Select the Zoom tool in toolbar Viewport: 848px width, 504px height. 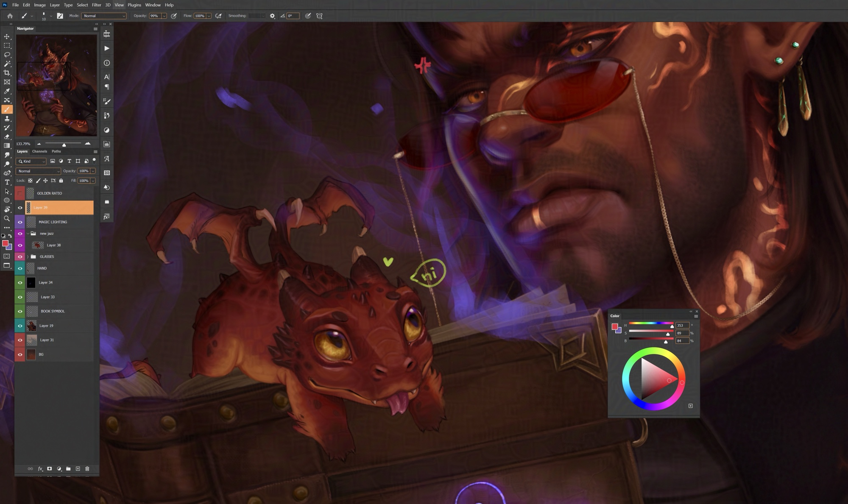tap(7, 218)
